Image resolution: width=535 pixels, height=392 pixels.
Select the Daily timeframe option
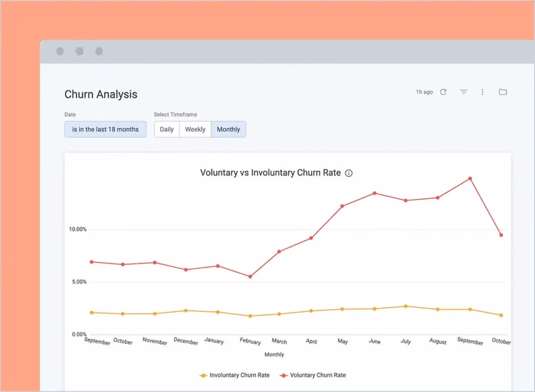point(166,129)
